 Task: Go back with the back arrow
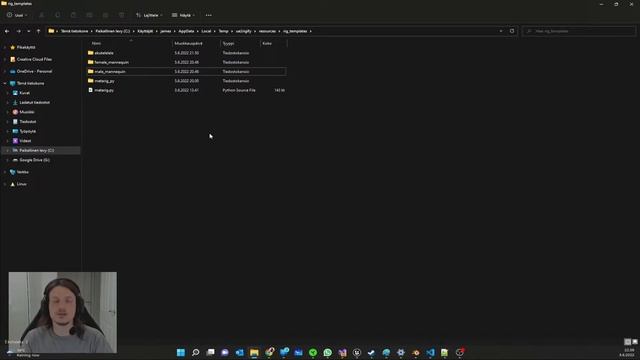[7, 31]
